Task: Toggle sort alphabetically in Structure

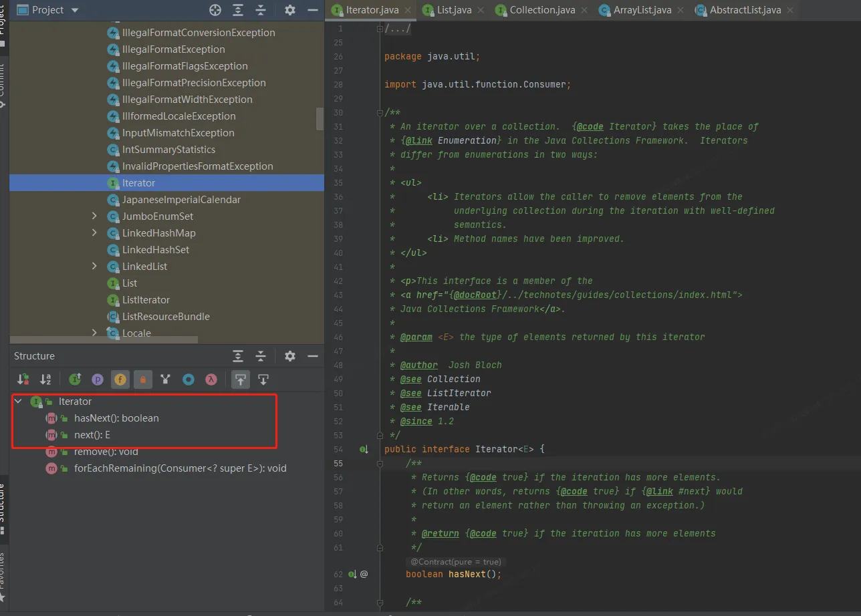Action: click(45, 379)
